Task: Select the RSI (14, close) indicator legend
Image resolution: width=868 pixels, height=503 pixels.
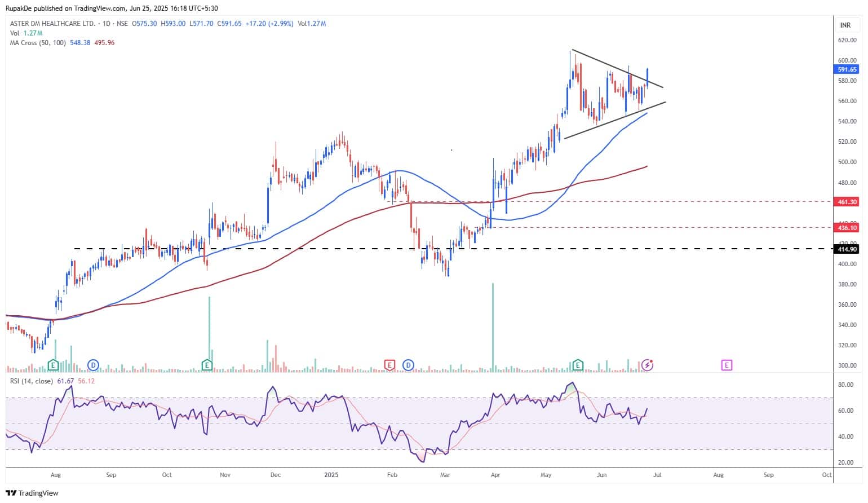Action: point(32,381)
